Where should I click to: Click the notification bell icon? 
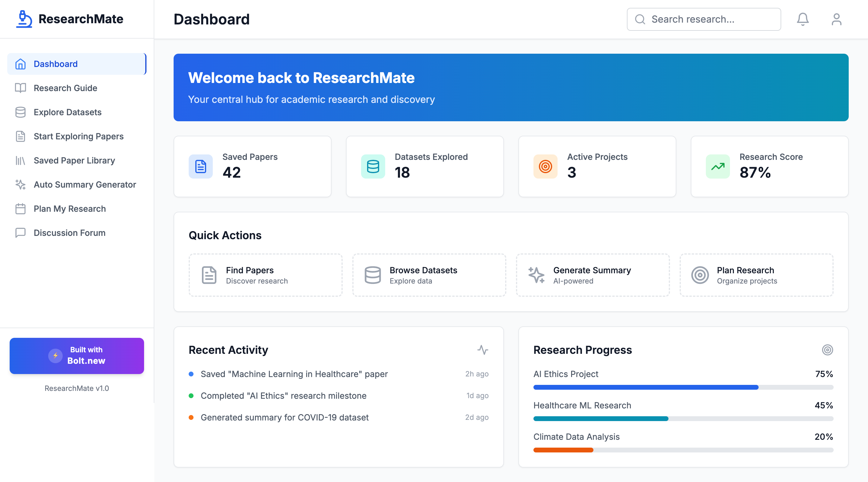[x=802, y=19]
